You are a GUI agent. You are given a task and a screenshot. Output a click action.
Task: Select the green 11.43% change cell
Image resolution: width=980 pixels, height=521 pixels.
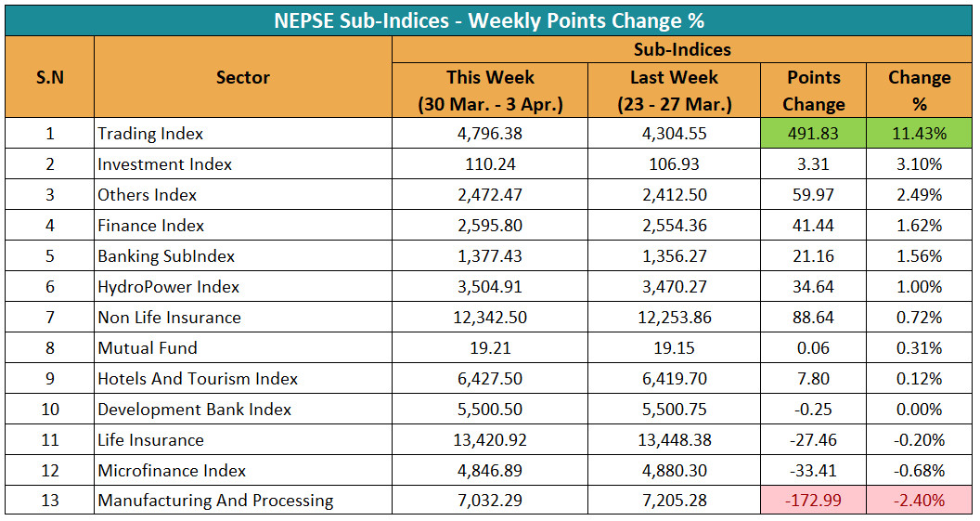click(919, 134)
